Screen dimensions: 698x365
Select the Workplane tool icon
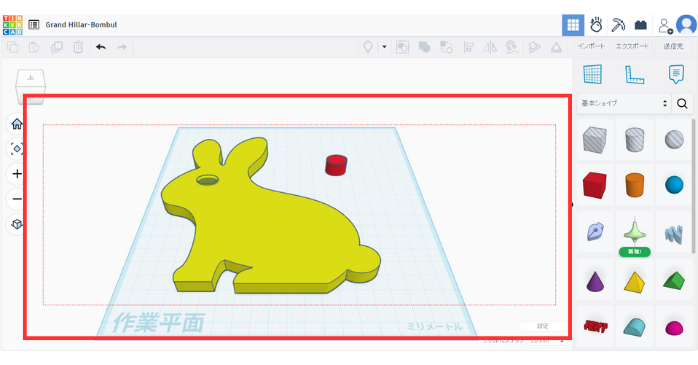click(592, 74)
